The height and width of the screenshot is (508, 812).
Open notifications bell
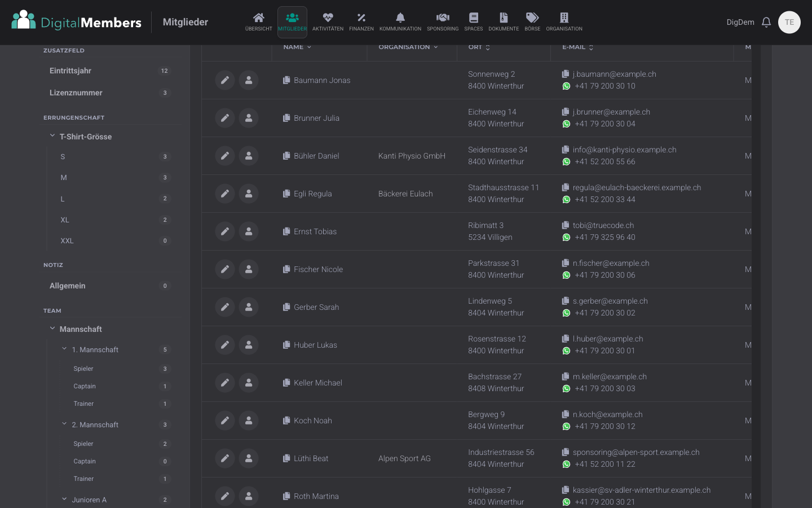pos(766,23)
